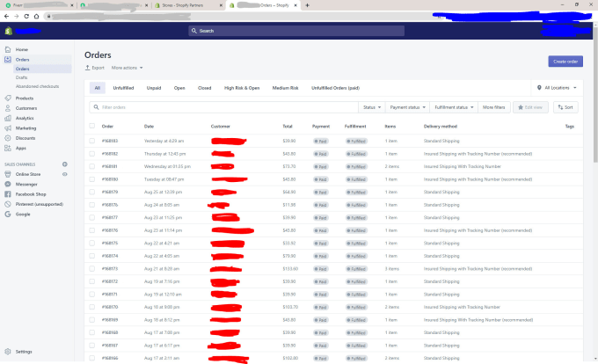The height and width of the screenshot is (364, 598).
Task: Switch to the Closed tab
Action: 204,88
